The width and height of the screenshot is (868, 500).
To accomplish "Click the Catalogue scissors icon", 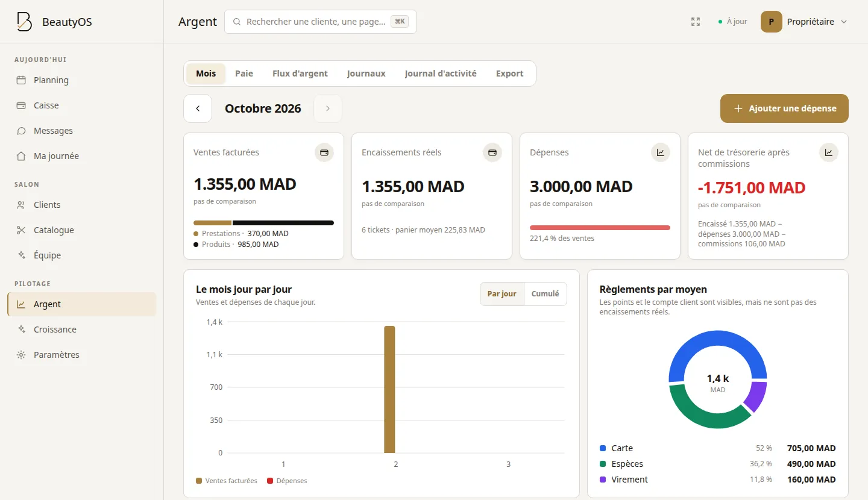I will pos(21,230).
